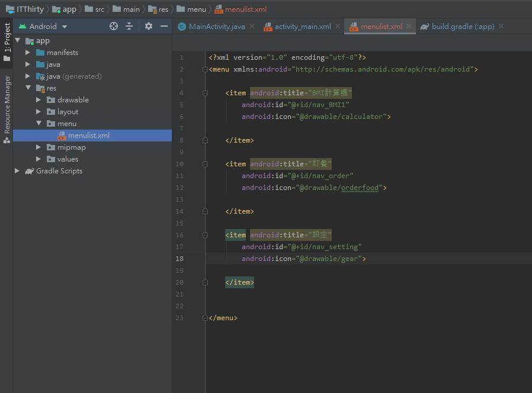Click the drawable folder in tree

point(73,100)
